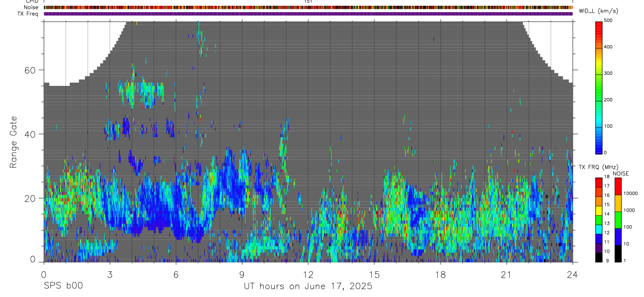This screenshot has width=644, height=297.
Task: Select the 18 MHz red swatch in the TX FRQ legend
Action: [x=599, y=180]
